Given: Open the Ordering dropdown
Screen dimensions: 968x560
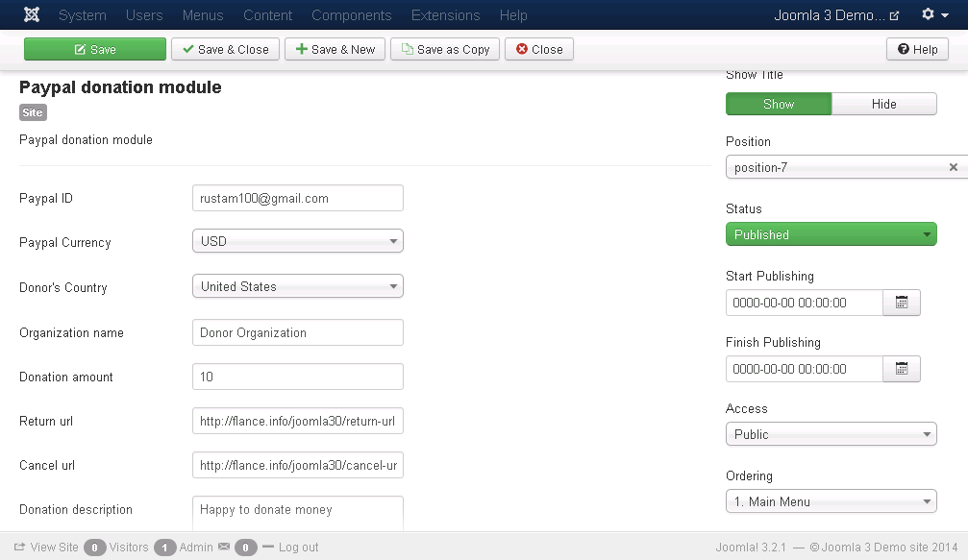Looking at the screenshot, I should 831,501.
